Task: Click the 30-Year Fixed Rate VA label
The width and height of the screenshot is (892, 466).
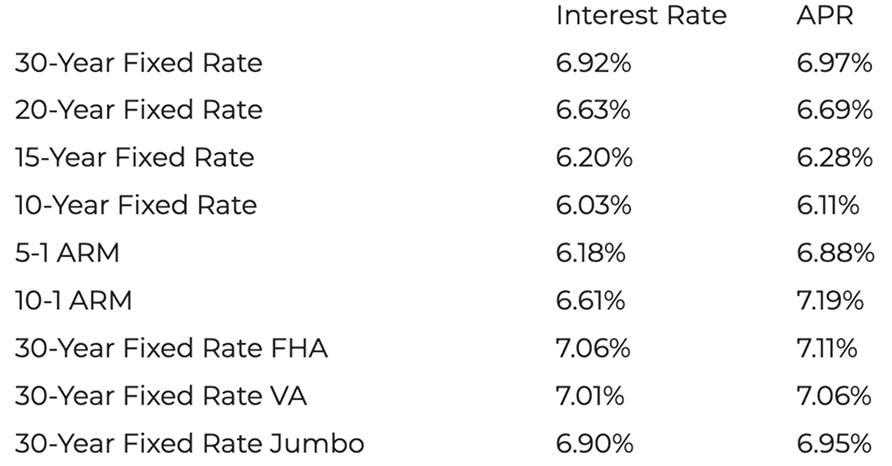Action: coord(160,396)
